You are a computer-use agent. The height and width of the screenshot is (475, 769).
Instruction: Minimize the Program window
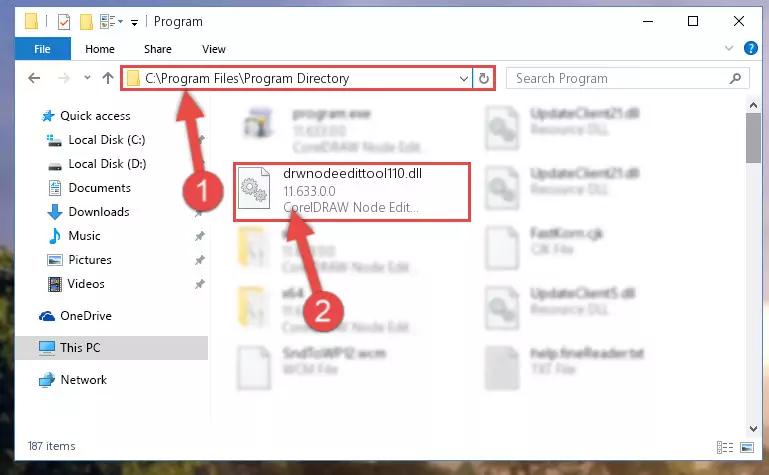click(x=648, y=22)
